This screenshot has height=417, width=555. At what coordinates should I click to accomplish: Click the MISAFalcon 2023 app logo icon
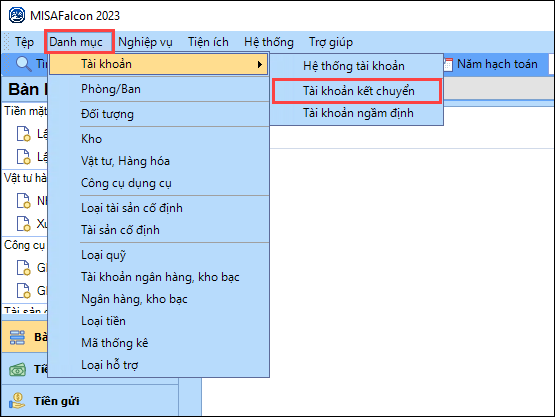coord(17,16)
